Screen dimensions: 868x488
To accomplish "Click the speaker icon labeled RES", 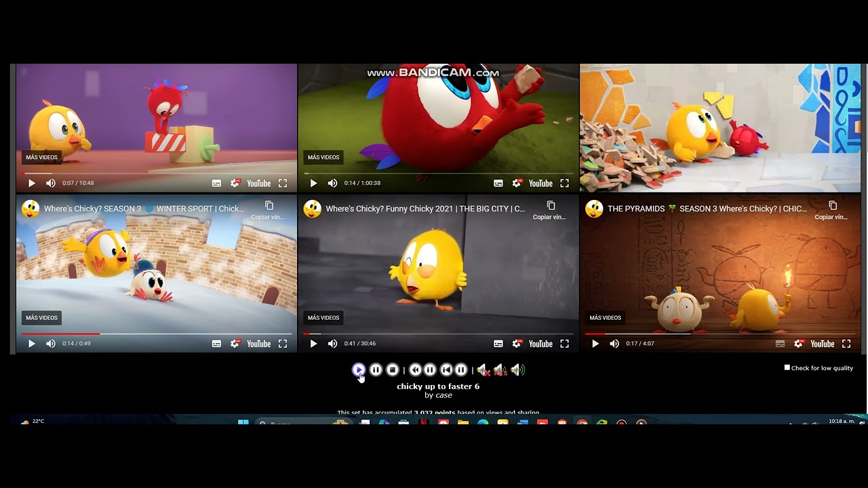I will [x=500, y=370].
